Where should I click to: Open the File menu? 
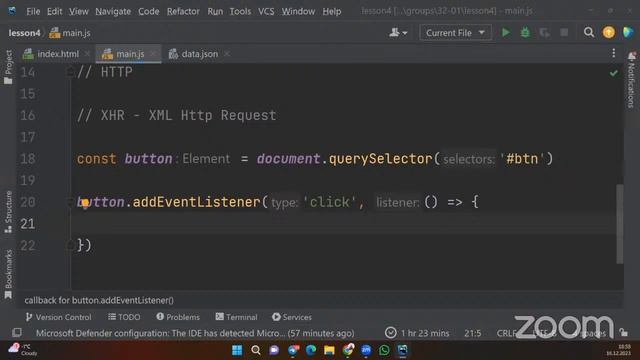click(33, 11)
